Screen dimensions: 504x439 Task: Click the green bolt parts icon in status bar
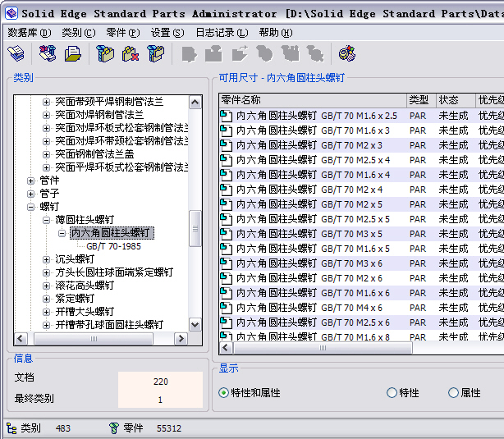tap(114, 428)
